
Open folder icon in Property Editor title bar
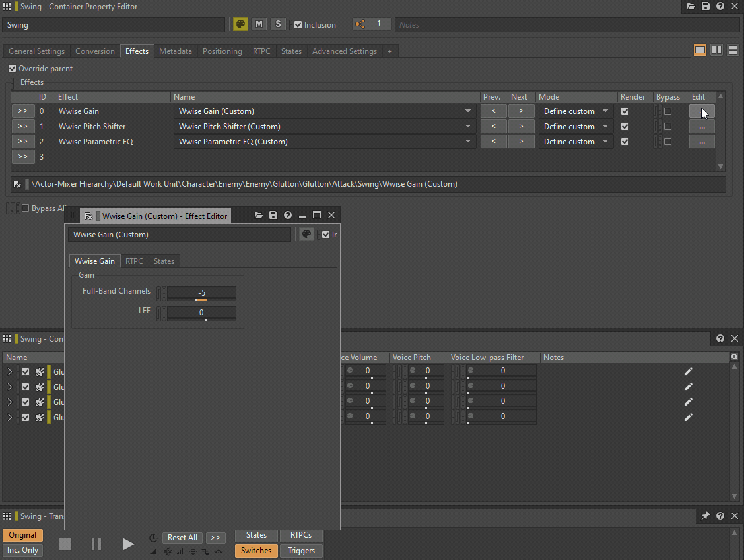point(691,6)
